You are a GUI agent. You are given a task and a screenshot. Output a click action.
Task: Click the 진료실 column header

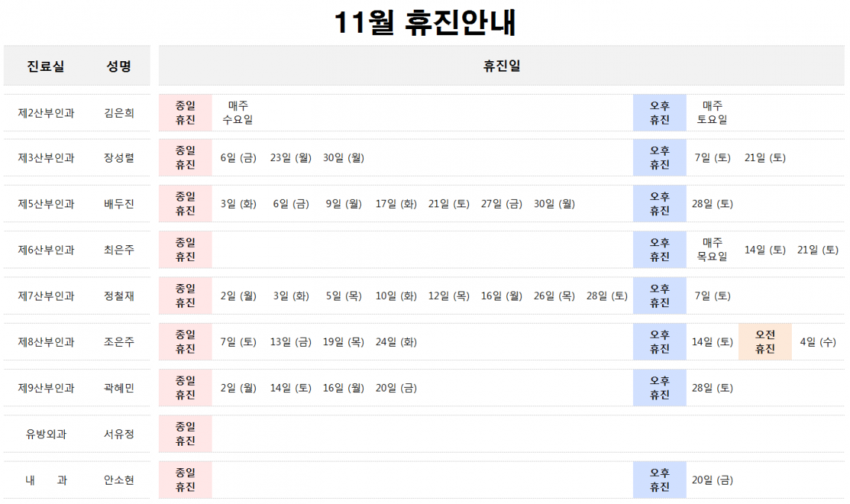click(45, 66)
